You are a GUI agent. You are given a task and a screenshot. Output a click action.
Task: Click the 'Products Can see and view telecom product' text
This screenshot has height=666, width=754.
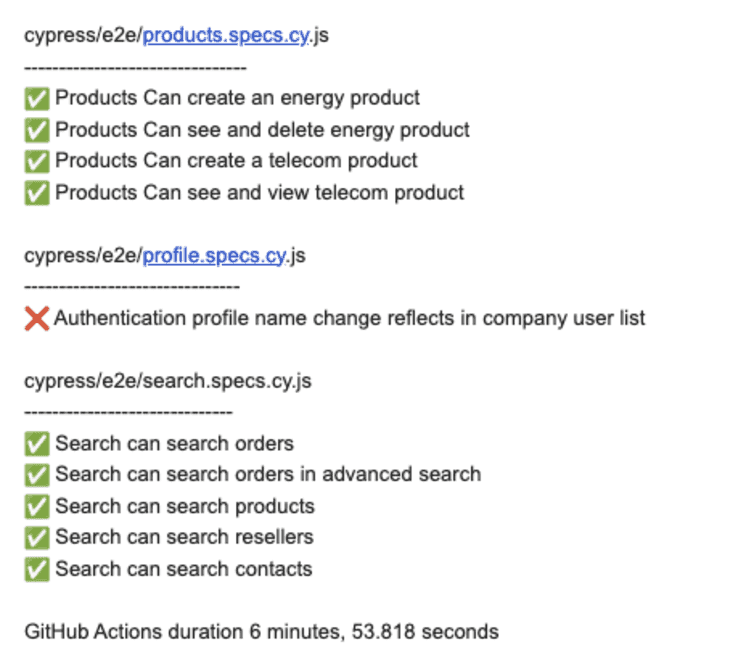259,193
